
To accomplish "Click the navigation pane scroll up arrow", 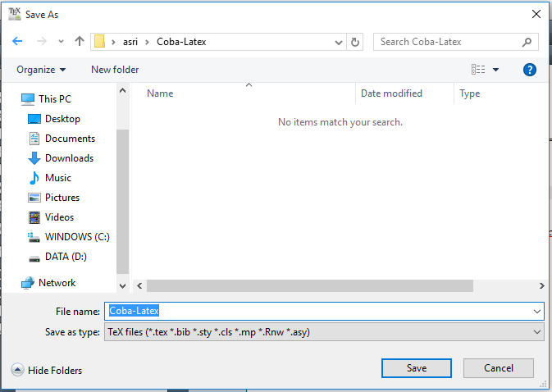I will tap(122, 91).
